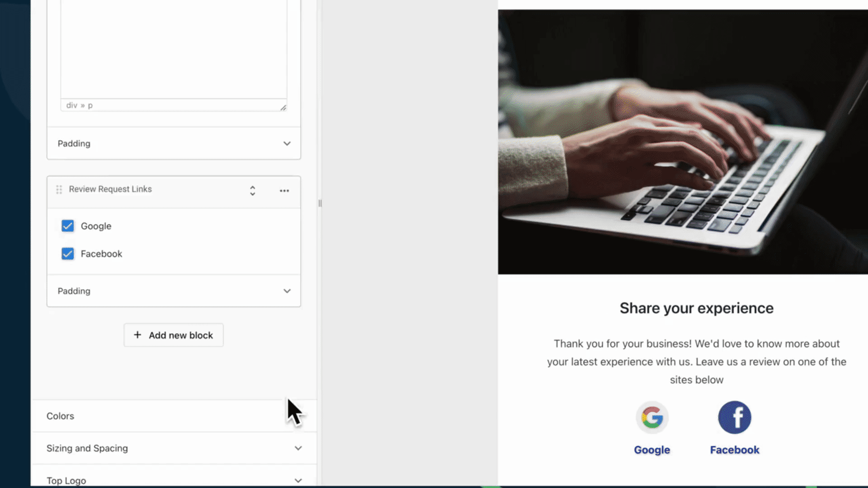The width and height of the screenshot is (868, 488).
Task: Disable the Google review link option
Action: coord(67,226)
